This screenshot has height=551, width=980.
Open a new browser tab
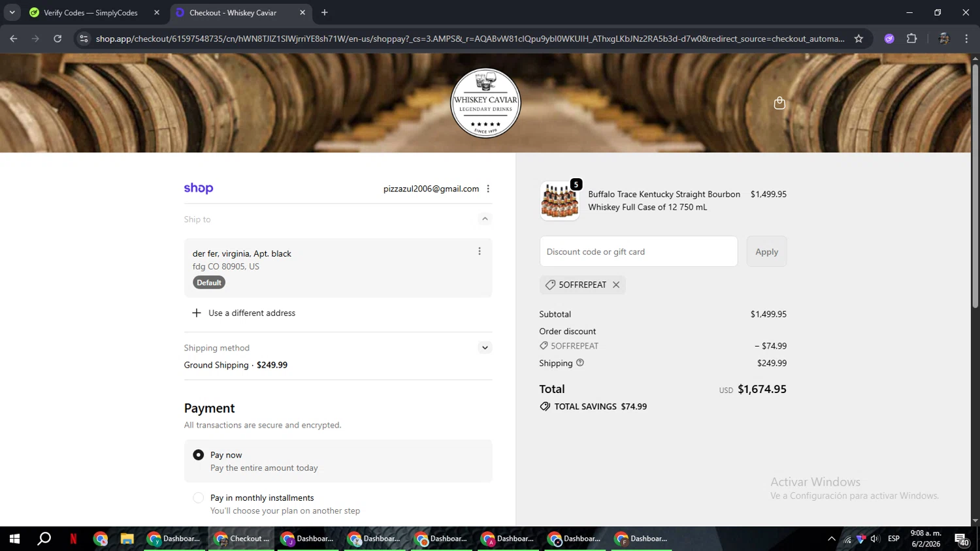pos(325,12)
